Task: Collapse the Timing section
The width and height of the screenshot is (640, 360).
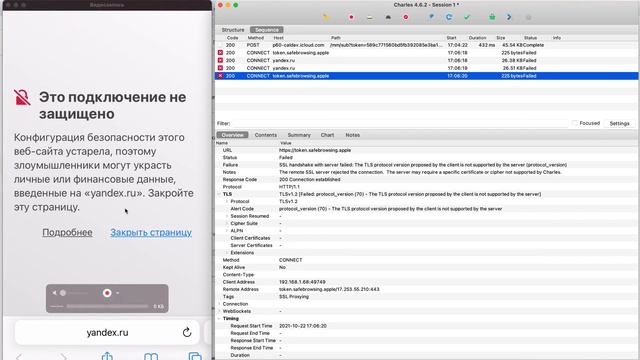Action: click(x=219, y=319)
